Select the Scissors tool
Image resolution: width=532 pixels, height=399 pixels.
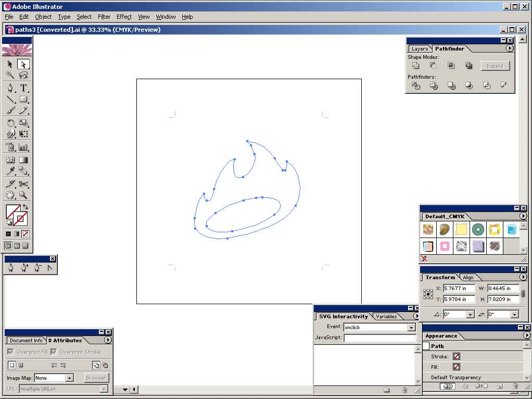tap(23, 184)
